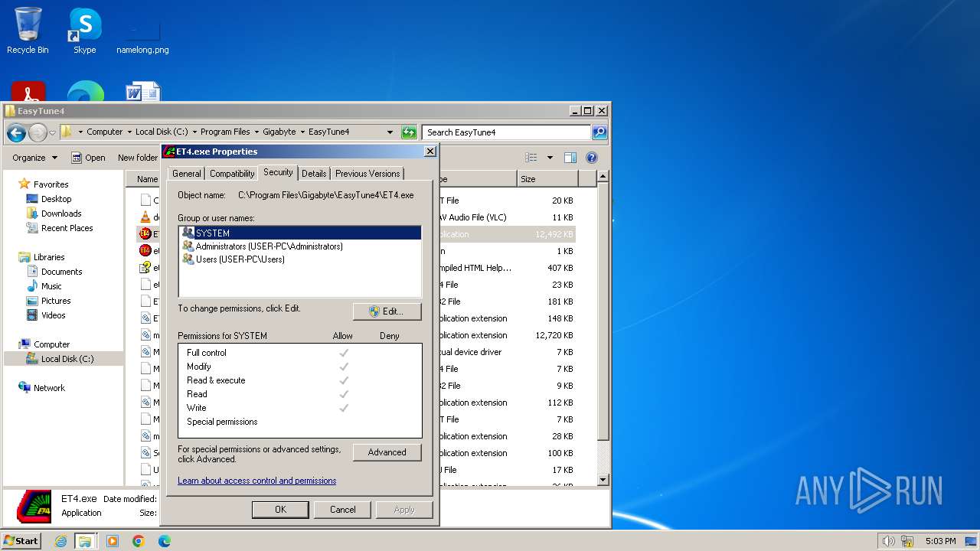Viewport: 980px width, 551px height.
Task: Open the Windows Start menu
Action: click(x=21, y=541)
